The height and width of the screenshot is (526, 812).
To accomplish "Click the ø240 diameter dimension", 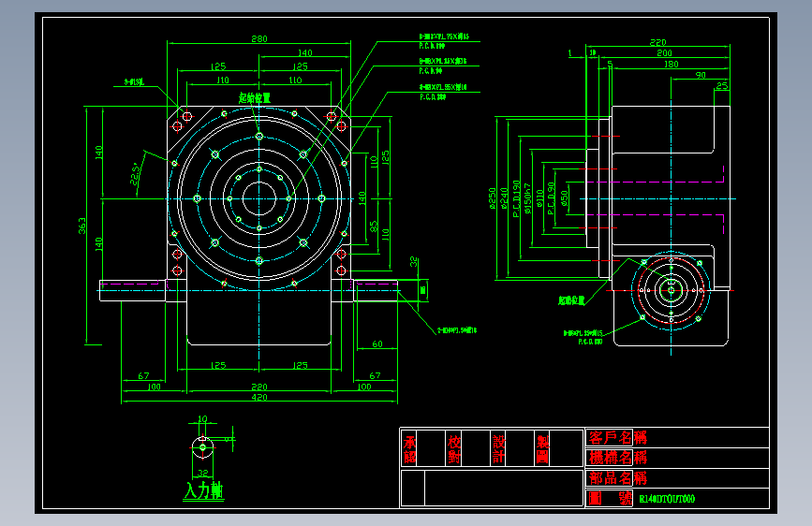I will (504, 198).
